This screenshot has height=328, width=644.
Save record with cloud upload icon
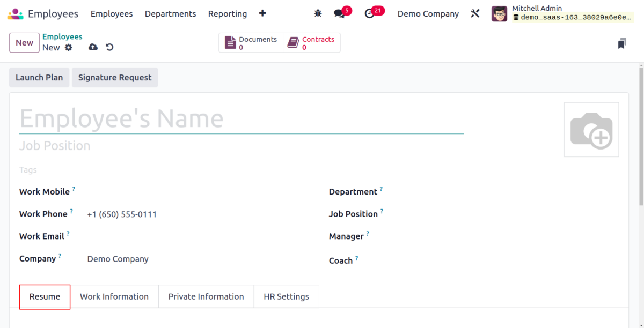tap(93, 48)
